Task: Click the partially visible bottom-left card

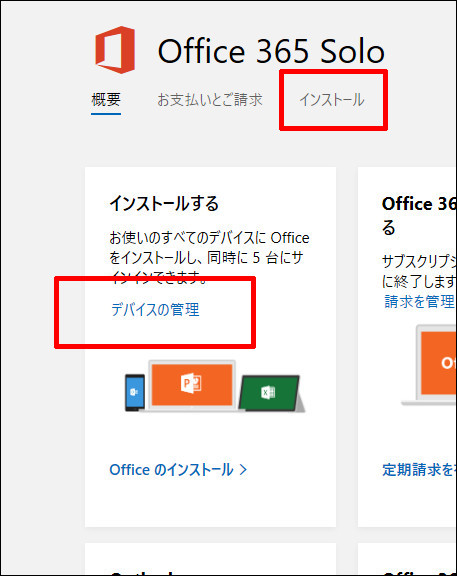Action: [x=210, y=559]
